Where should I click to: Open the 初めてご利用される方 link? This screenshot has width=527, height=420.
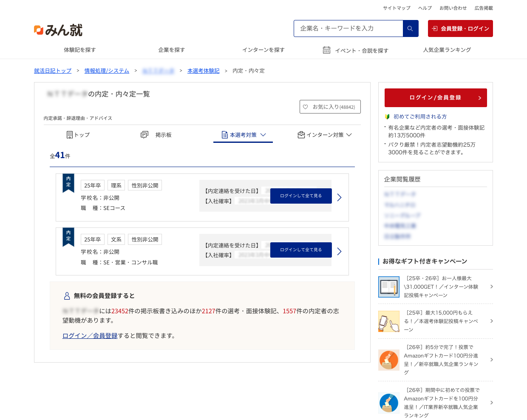coord(420,116)
